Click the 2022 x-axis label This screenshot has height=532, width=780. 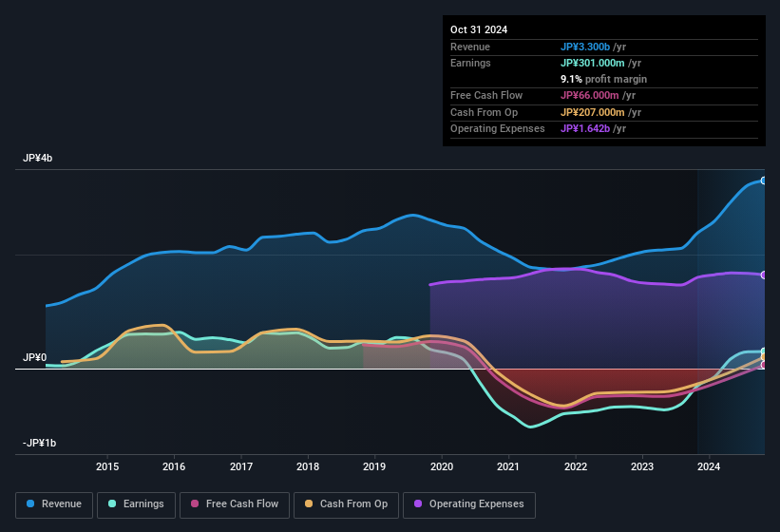tap(575, 466)
